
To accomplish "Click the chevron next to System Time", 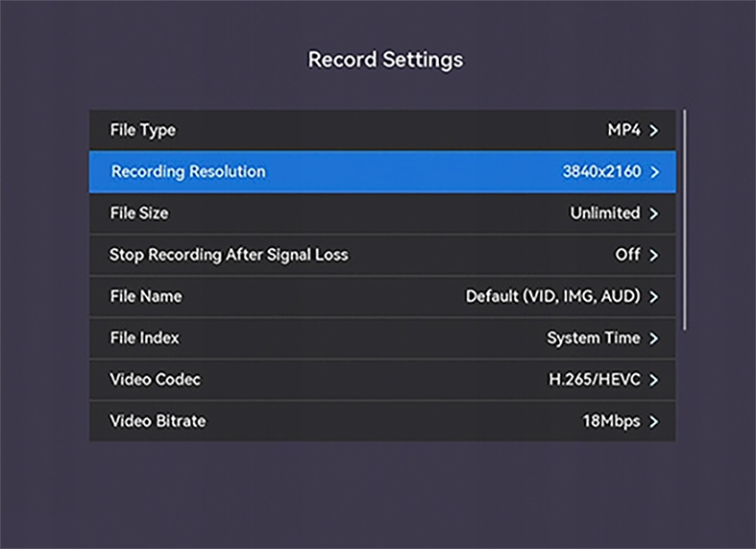I will pos(654,338).
